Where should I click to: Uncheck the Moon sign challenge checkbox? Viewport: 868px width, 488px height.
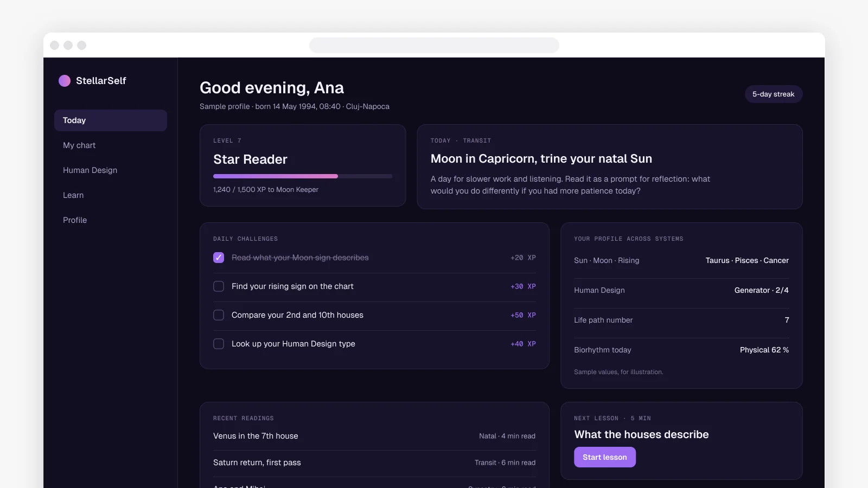(219, 258)
